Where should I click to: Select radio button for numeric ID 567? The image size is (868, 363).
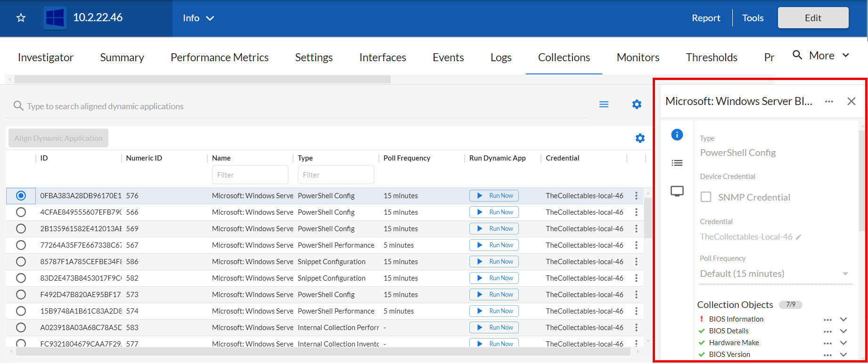[x=21, y=245]
